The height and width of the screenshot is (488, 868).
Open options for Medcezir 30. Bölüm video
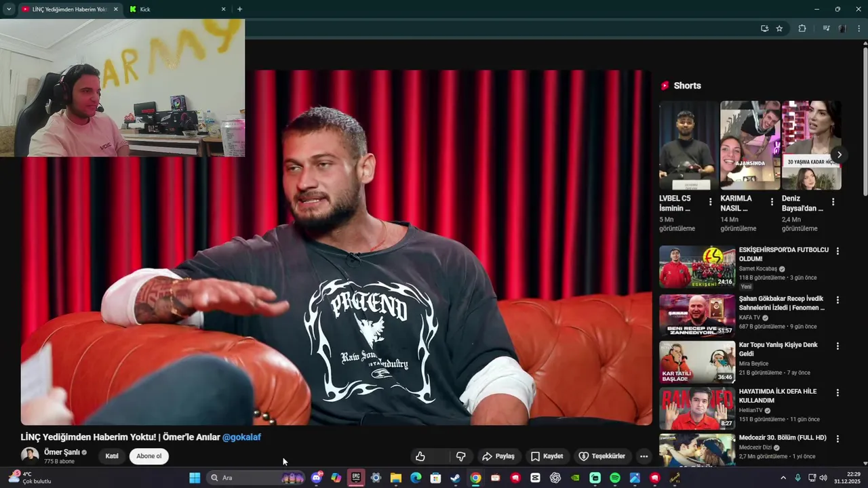pyautogui.click(x=837, y=439)
